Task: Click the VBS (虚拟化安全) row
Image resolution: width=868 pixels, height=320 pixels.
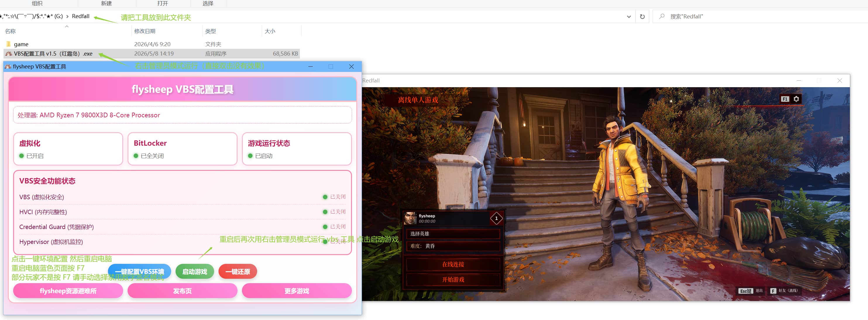Action: coord(182,197)
